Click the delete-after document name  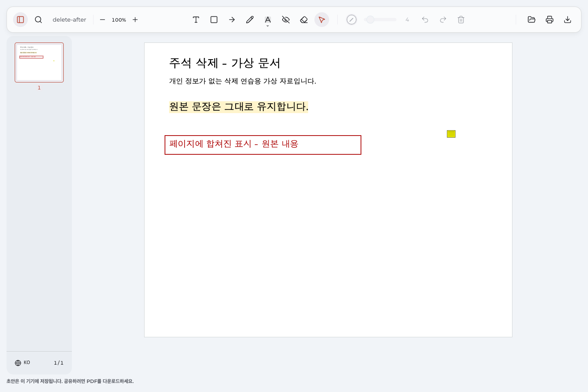point(69,20)
